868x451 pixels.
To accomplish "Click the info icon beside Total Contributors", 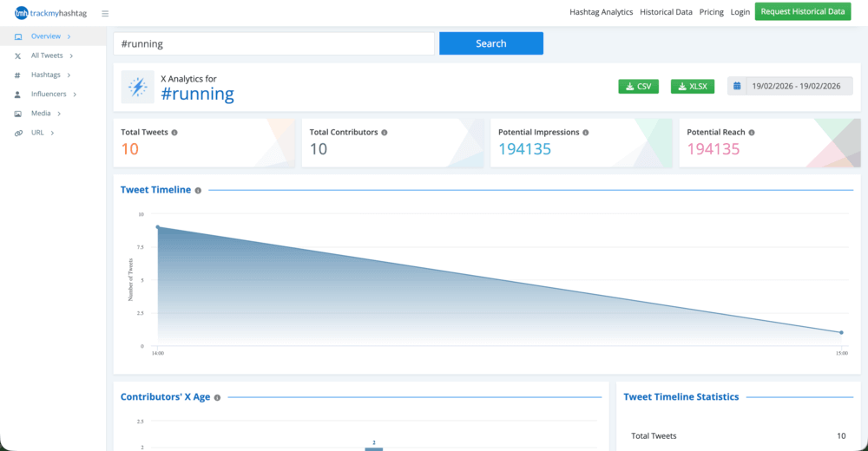I will [x=385, y=133].
